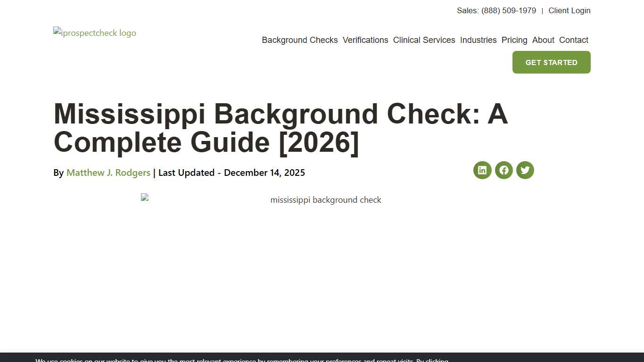Go to Client Login

click(570, 10)
